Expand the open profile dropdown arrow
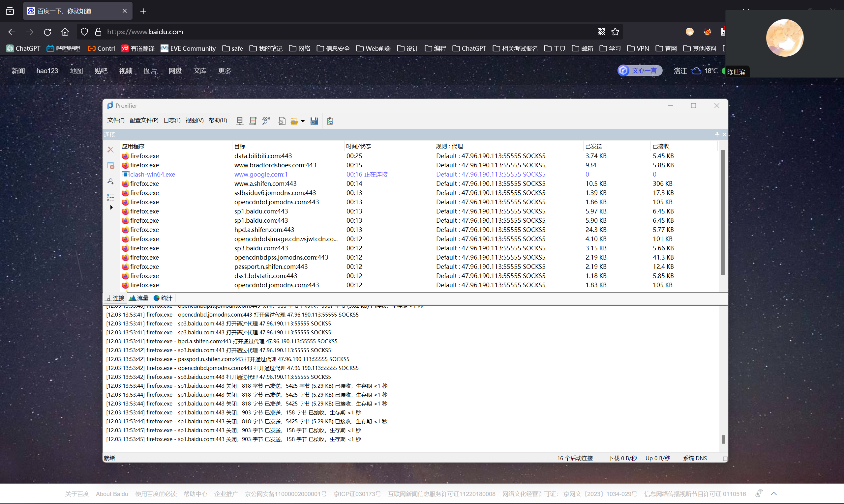Image resolution: width=844 pixels, height=504 pixels. 303,121
